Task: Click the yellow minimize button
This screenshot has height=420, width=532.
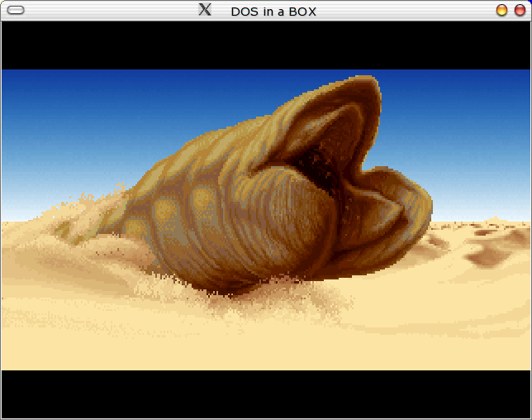Action: [x=501, y=10]
